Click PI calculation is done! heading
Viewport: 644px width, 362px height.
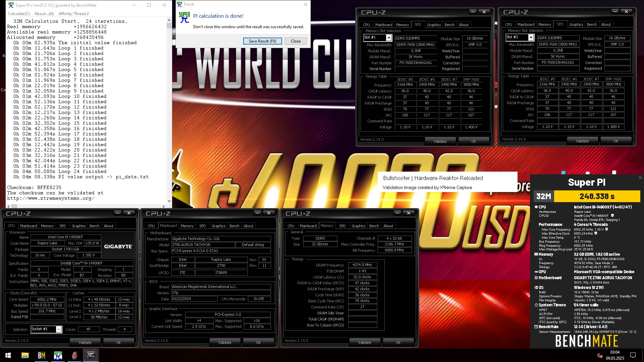(218, 16)
